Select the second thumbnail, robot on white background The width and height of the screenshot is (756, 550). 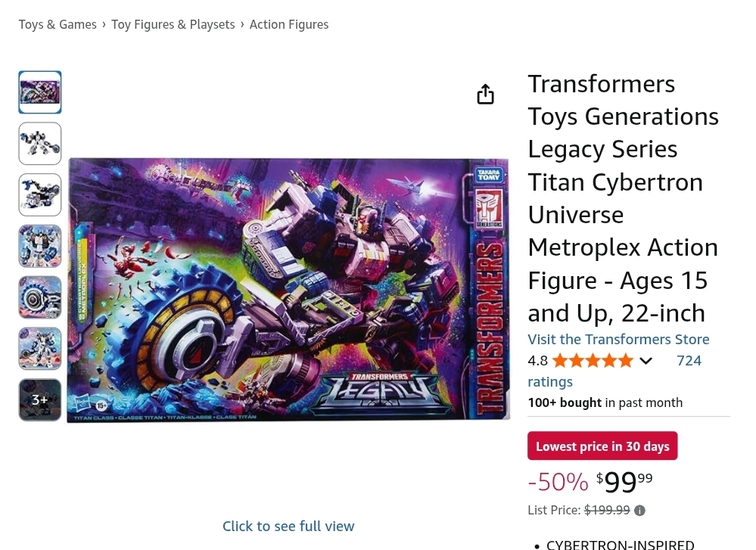click(40, 144)
